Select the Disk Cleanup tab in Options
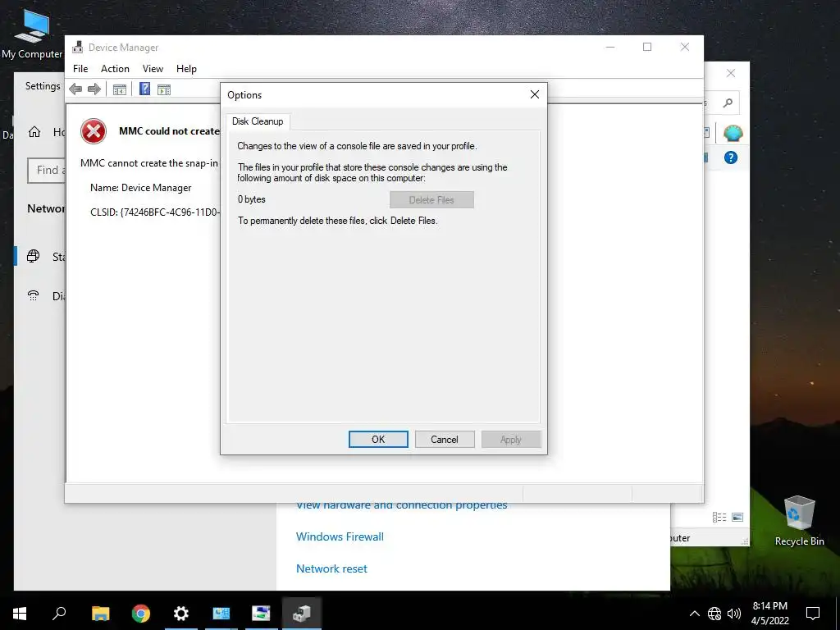The image size is (840, 630). point(258,121)
